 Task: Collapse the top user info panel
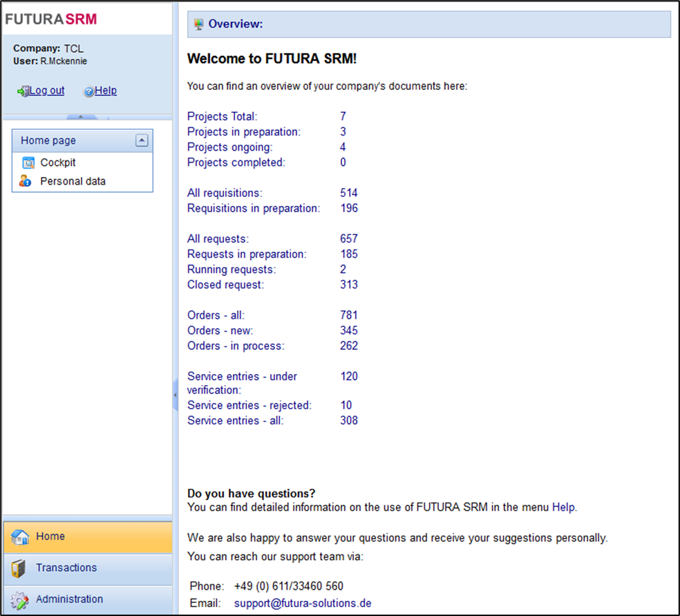80,117
